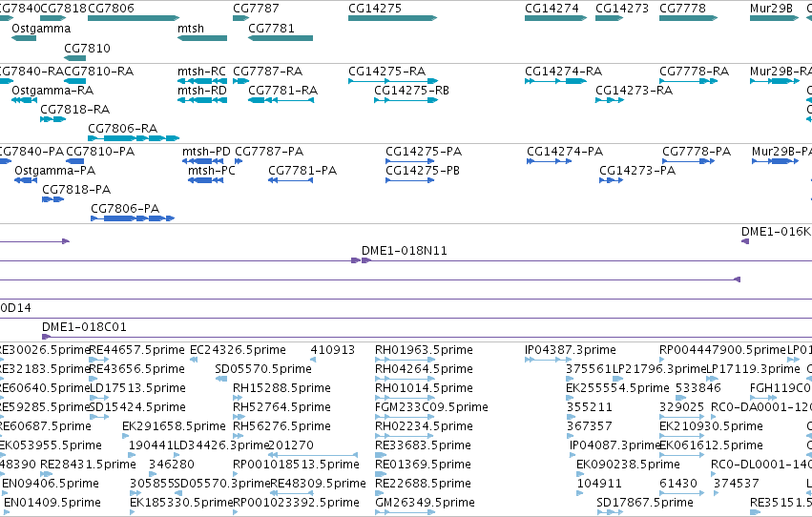This screenshot has width=812, height=517.
Task: Click the RE48309.5prime EST label
Action: (x=318, y=484)
